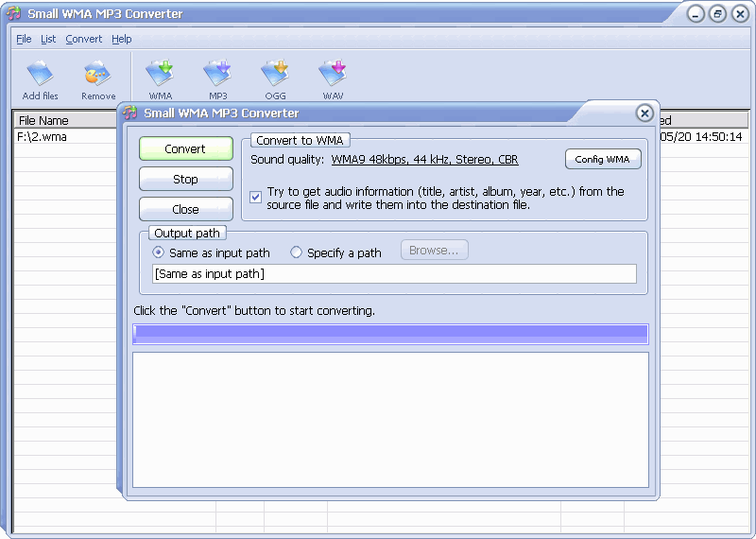Toggle the audio information tag checkbox
Image resolution: width=756 pixels, height=539 pixels.
(255, 197)
